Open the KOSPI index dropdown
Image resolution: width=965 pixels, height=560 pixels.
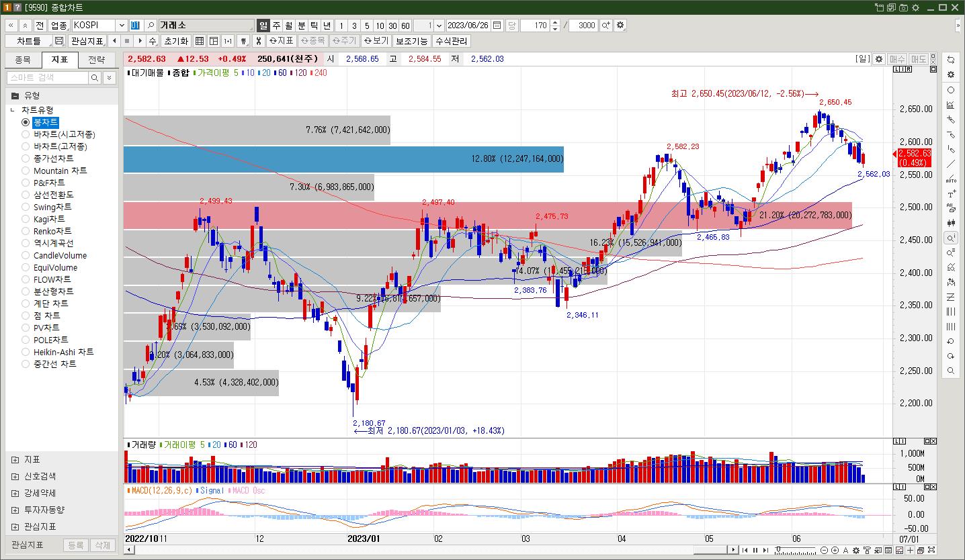122,26
